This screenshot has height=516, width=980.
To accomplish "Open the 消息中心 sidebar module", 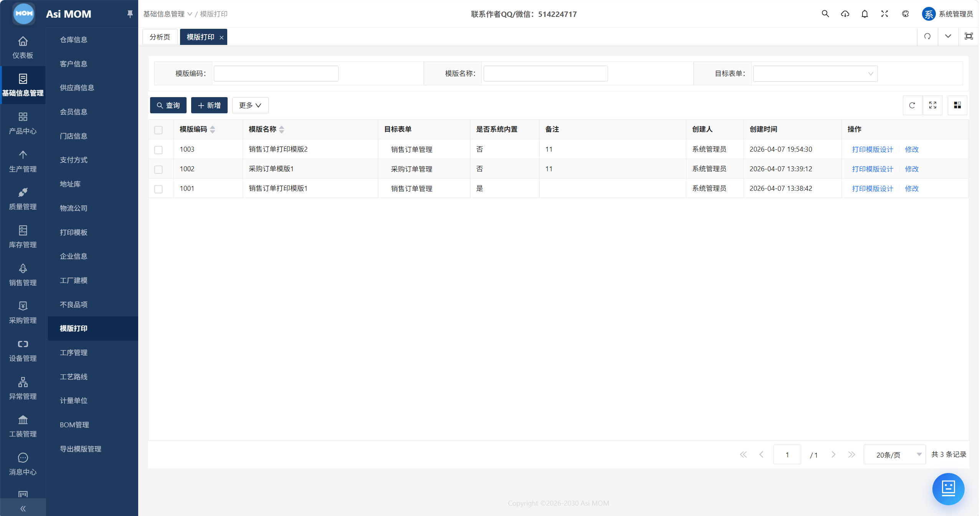I will click(23, 464).
